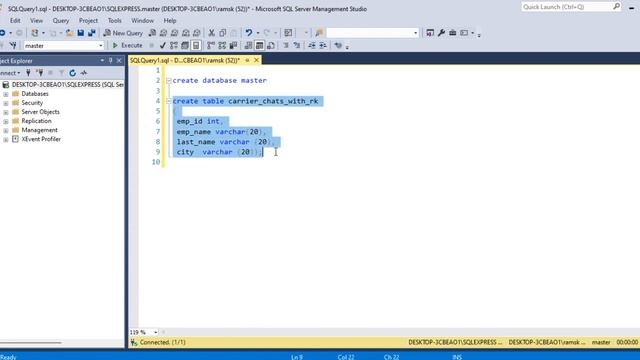Open the Window menu
Image resolution: width=640 pixels, height=360 pixels.
point(142,20)
